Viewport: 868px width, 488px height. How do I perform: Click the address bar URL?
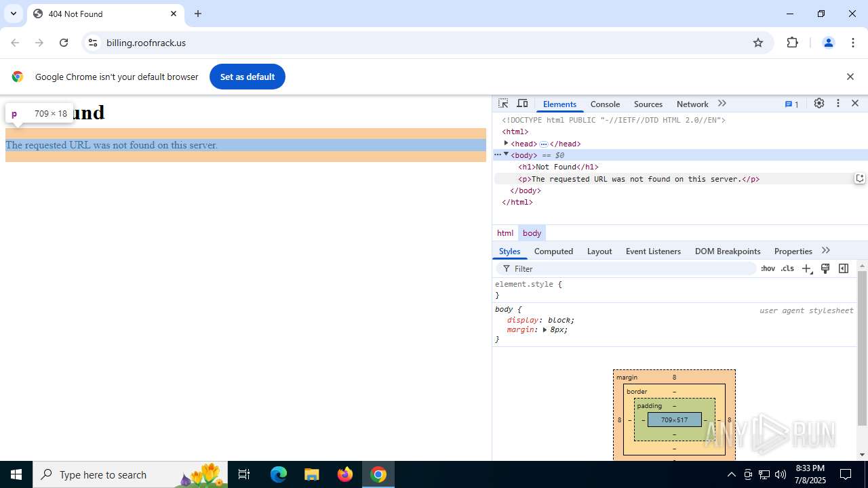point(146,43)
